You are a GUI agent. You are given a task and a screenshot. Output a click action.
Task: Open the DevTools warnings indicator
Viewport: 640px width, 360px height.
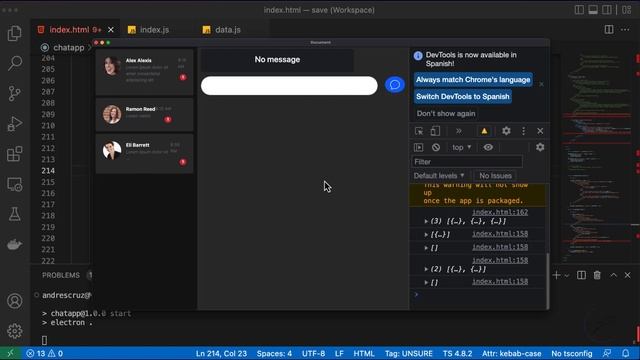point(484,131)
